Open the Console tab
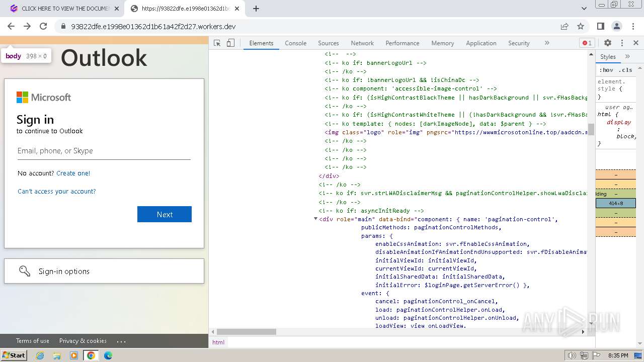The image size is (644, 362). pyautogui.click(x=296, y=43)
